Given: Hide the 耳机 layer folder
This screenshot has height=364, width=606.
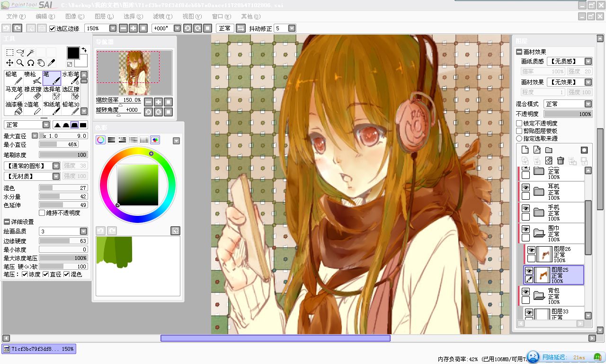Looking at the screenshot, I should [526, 187].
